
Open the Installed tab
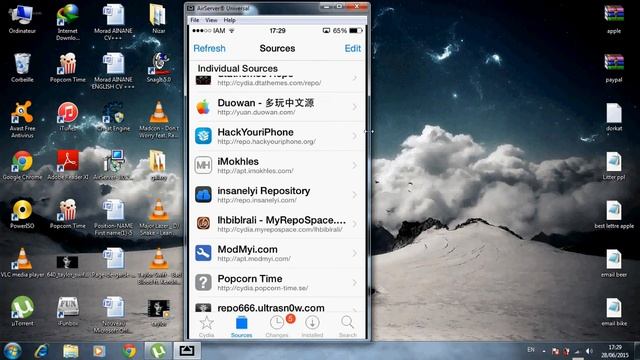pyautogui.click(x=312, y=326)
